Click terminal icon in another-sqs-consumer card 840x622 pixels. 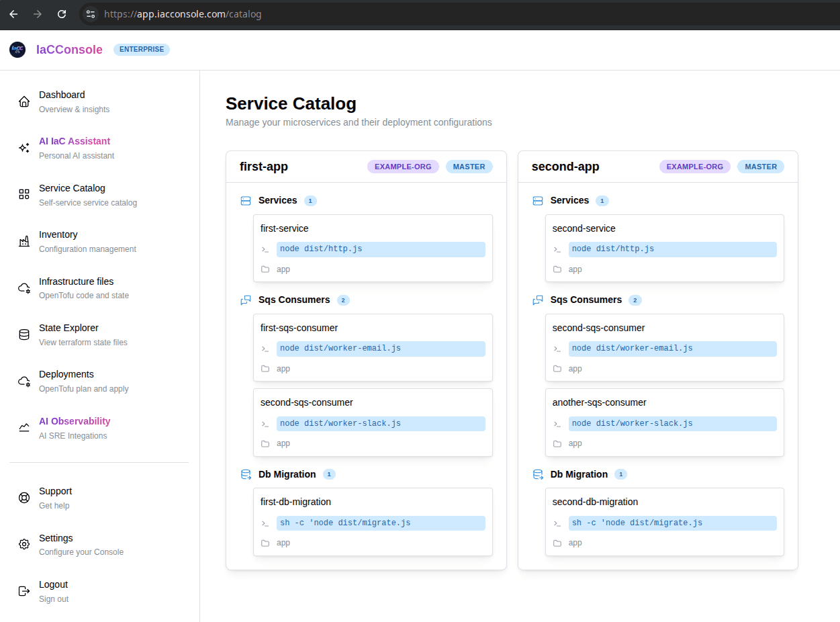[x=557, y=424]
